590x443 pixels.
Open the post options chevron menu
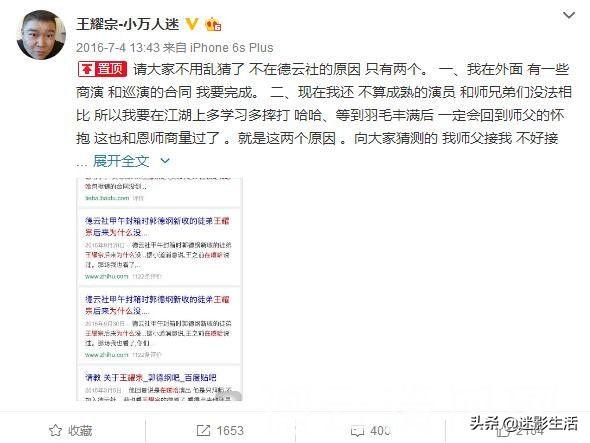pyautogui.click(x=568, y=15)
